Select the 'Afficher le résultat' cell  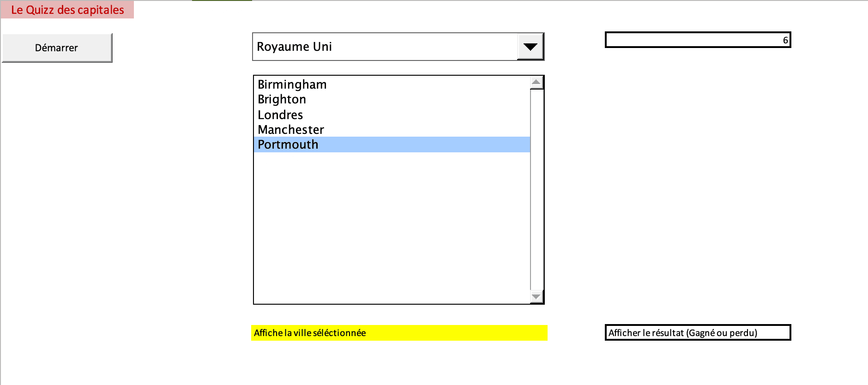pyautogui.click(x=698, y=333)
